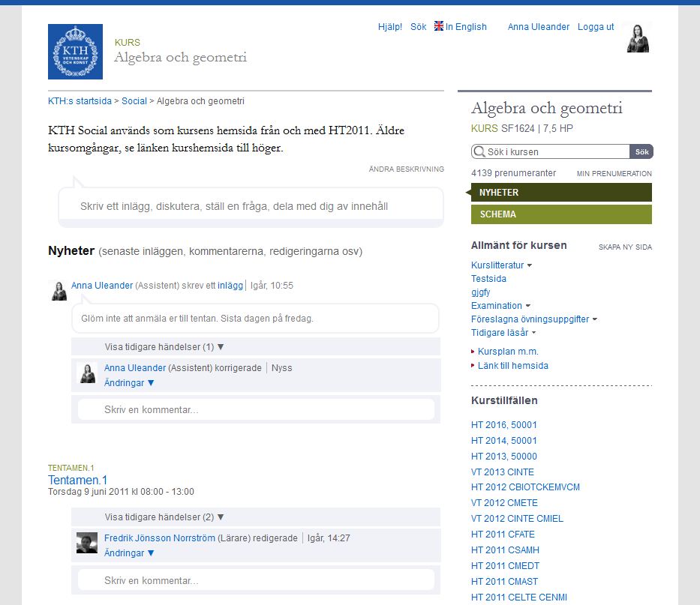Image resolution: width=700 pixels, height=605 pixels.
Task: Click the KTH logo
Action: 75,52
